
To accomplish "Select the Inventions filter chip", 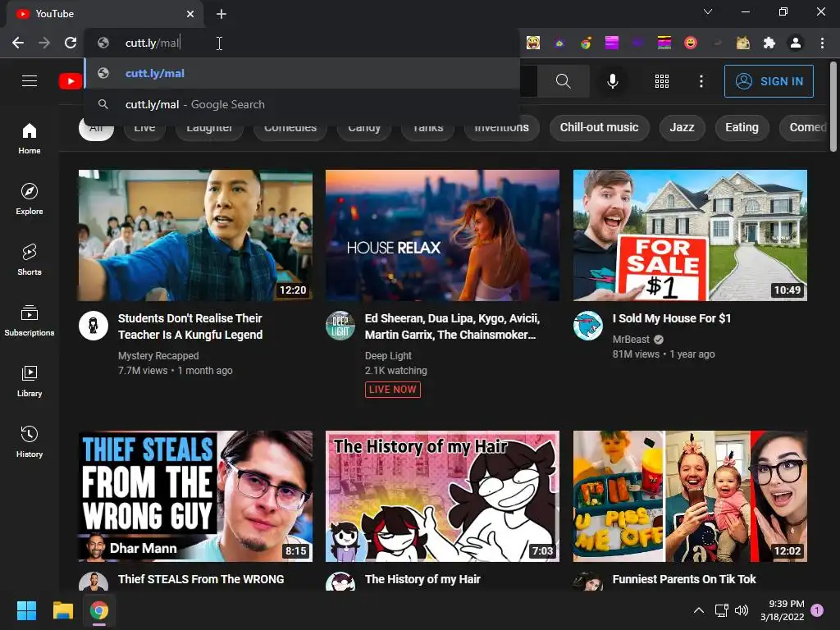I will pyautogui.click(x=502, y=130).
